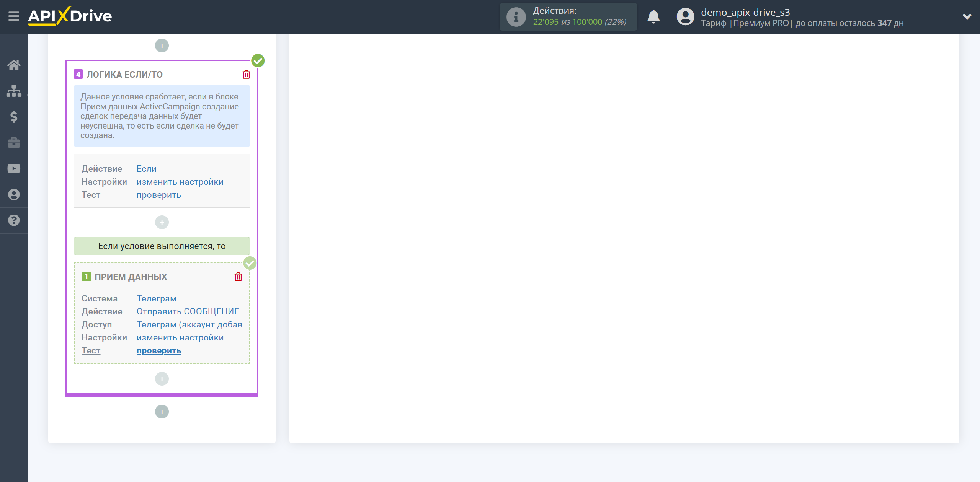Click the delete icon on Прием данных block
This screenshot has height=482, width=980.
coord(238,277)
